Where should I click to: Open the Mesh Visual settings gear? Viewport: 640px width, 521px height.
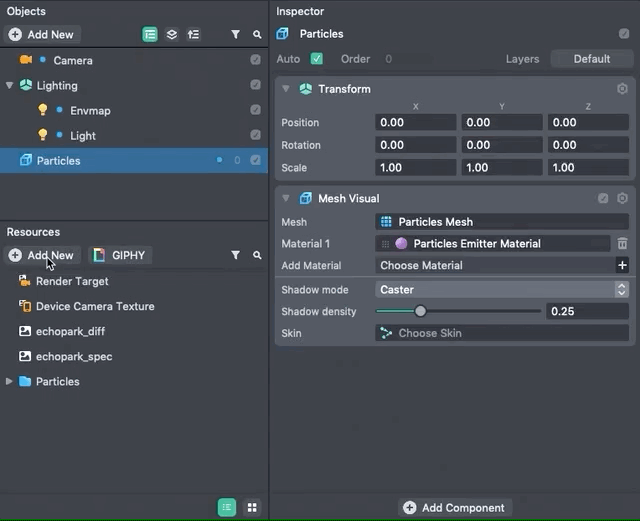click(x=622, y=198)
